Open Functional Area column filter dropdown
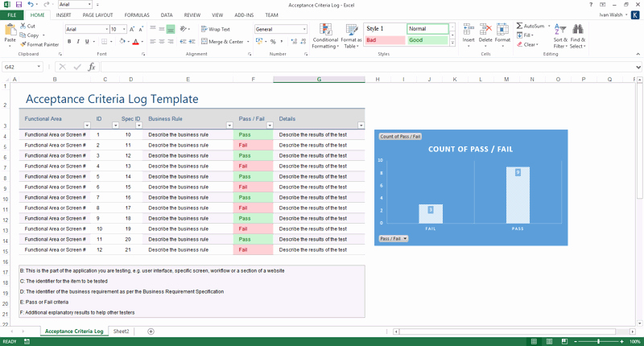 87,126
